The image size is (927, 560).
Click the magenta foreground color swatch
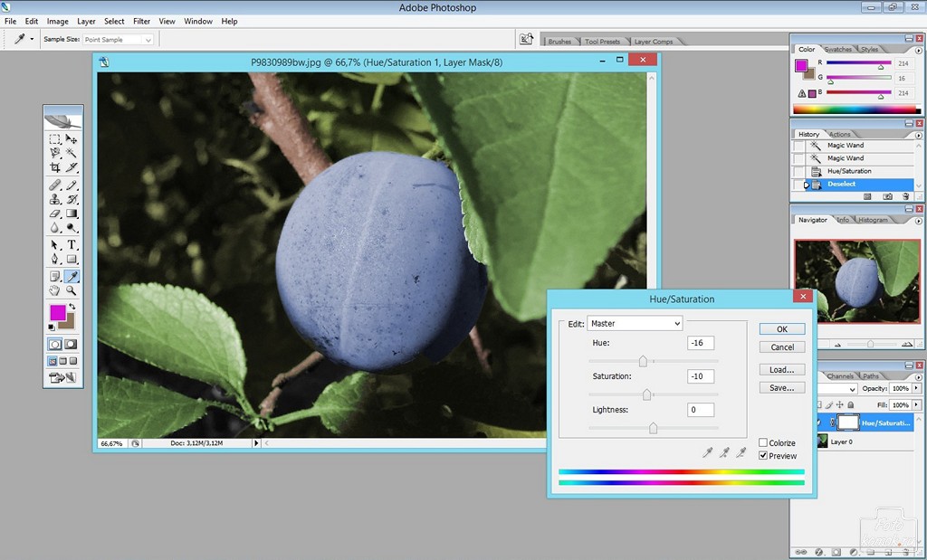(x=57, y=312)
